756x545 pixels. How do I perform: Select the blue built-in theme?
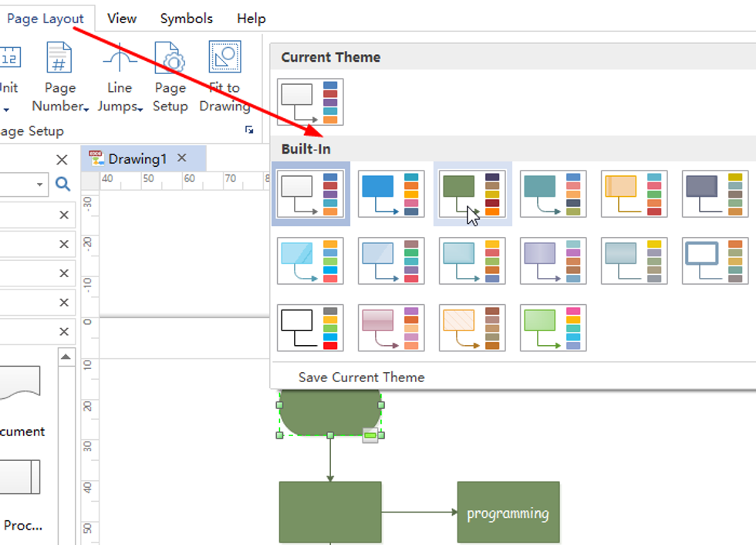(x=391, y=194)
